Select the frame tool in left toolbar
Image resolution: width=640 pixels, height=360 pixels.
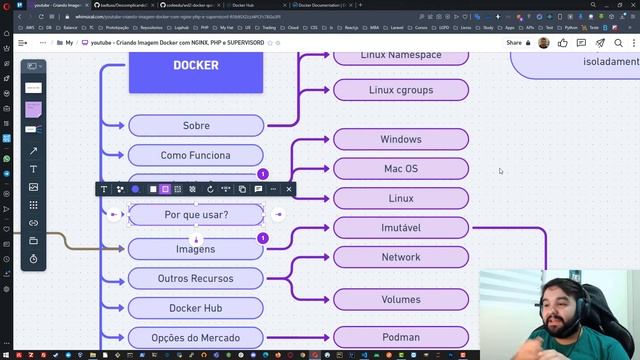[x=33, y=241]
